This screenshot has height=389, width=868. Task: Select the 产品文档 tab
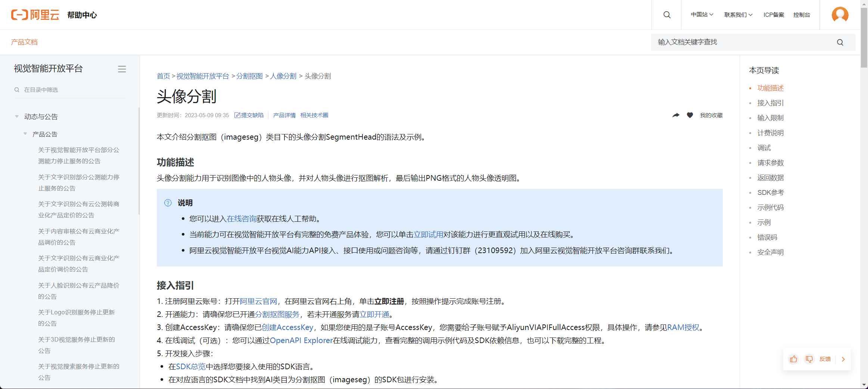click(x=24, y=42)
